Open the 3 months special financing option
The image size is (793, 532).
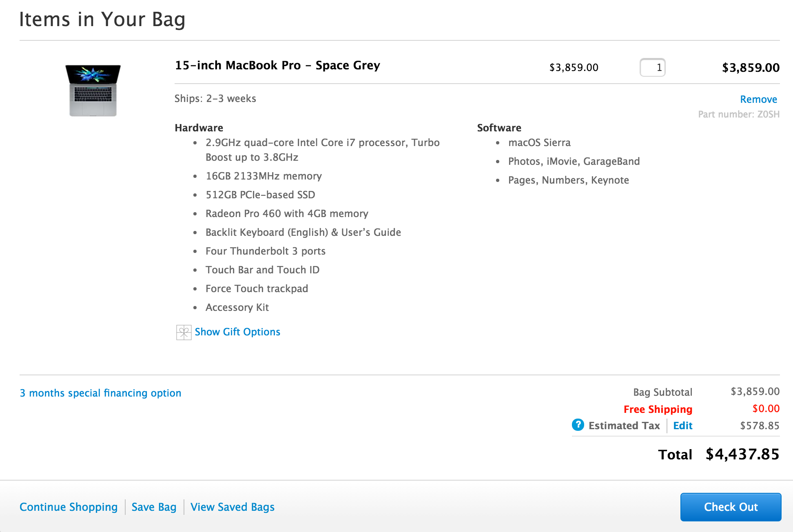100,393
